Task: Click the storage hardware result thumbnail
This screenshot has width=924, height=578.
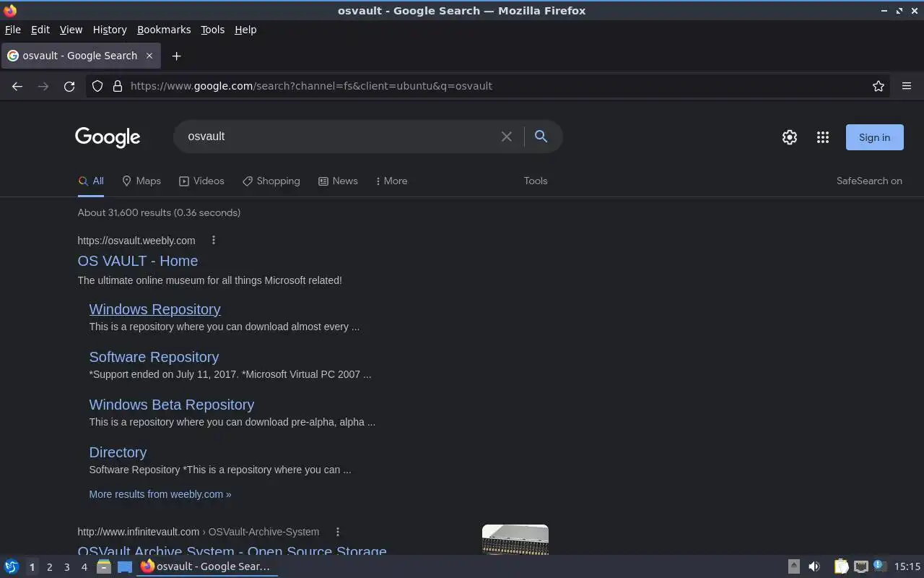Action: (x=515, y=540)
